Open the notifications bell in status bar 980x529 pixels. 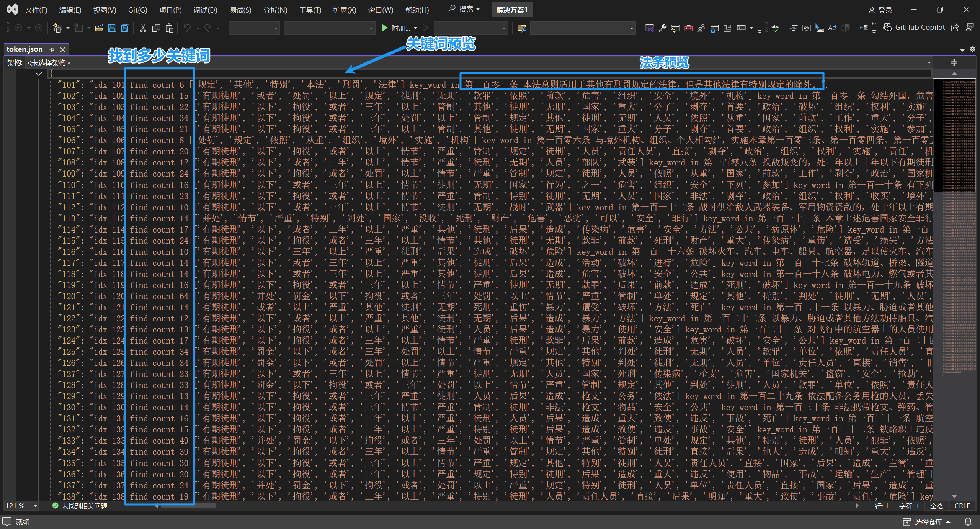point(968,522)
